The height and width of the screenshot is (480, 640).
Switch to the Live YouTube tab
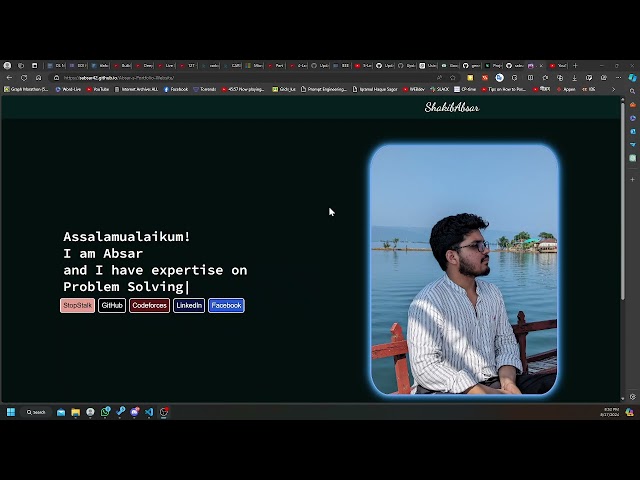coord(166,65)
